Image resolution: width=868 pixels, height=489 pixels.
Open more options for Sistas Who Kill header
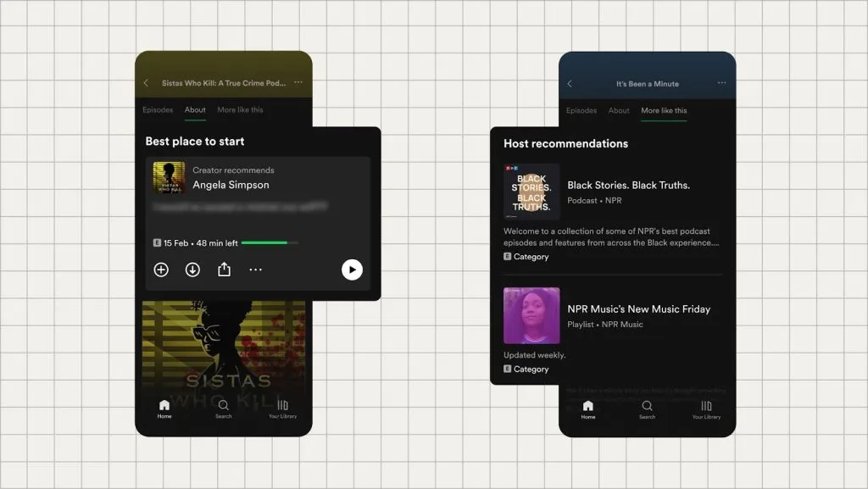click(x=298, y=82)
